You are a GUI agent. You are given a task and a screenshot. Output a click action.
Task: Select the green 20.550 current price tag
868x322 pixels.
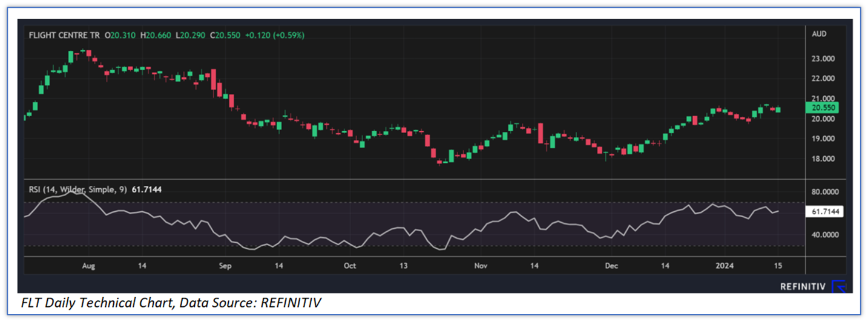point(824,108)
